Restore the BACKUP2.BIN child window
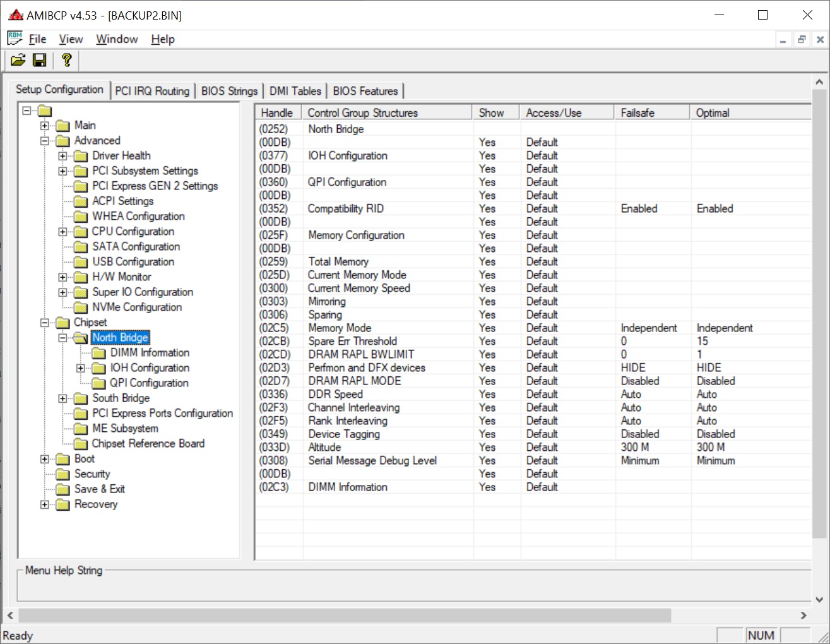 point(802,39)
